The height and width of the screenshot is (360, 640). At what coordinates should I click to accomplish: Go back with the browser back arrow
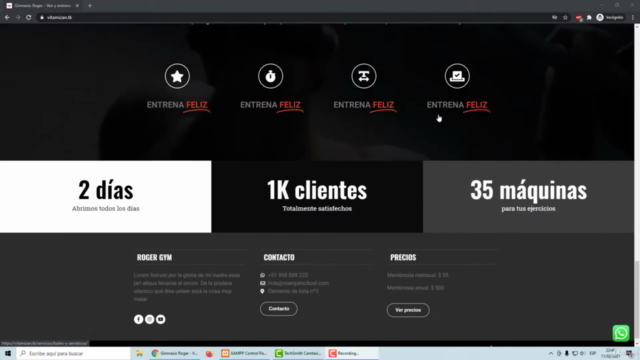pyautogui.click(x=7, y=17)
